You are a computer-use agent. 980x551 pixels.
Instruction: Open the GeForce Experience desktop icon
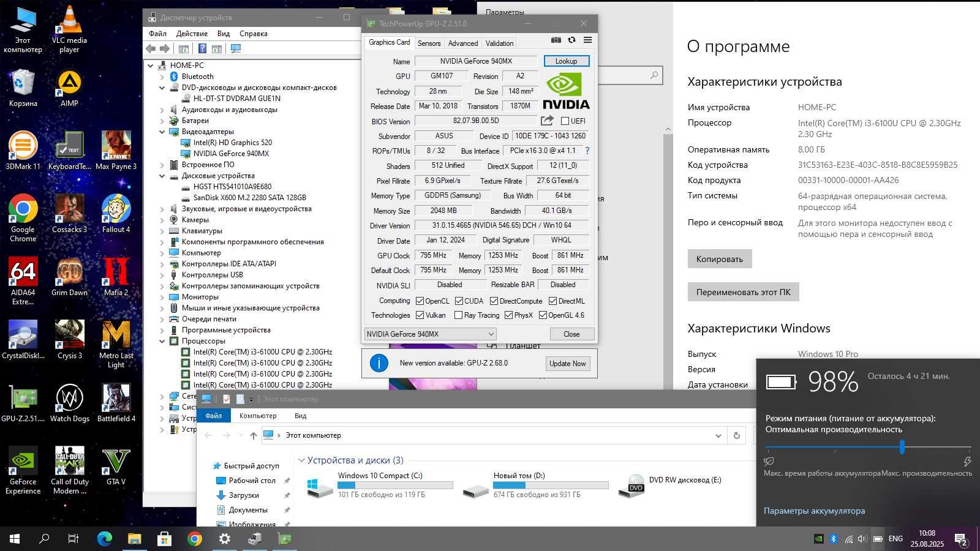pos(23,471)
